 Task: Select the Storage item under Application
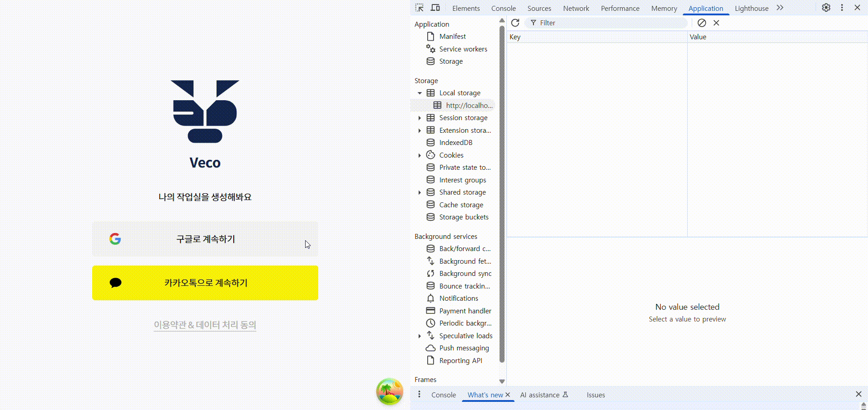pos(451,61)
